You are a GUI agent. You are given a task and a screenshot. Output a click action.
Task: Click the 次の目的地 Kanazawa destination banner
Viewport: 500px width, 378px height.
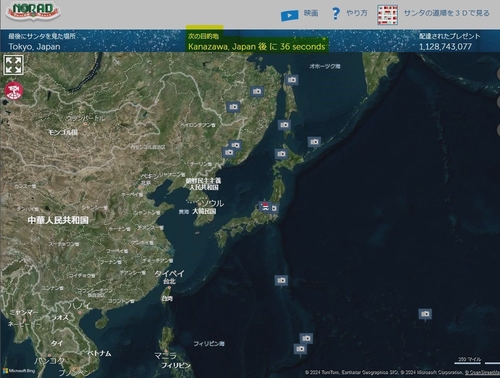coord(257,42)
